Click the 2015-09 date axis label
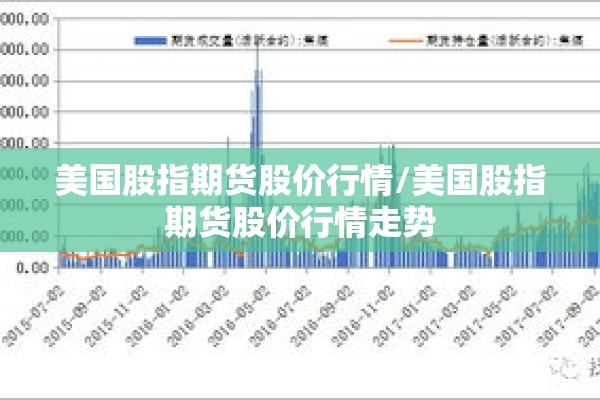600x400 pixels. pyautogui.click(x=75, y=317)
